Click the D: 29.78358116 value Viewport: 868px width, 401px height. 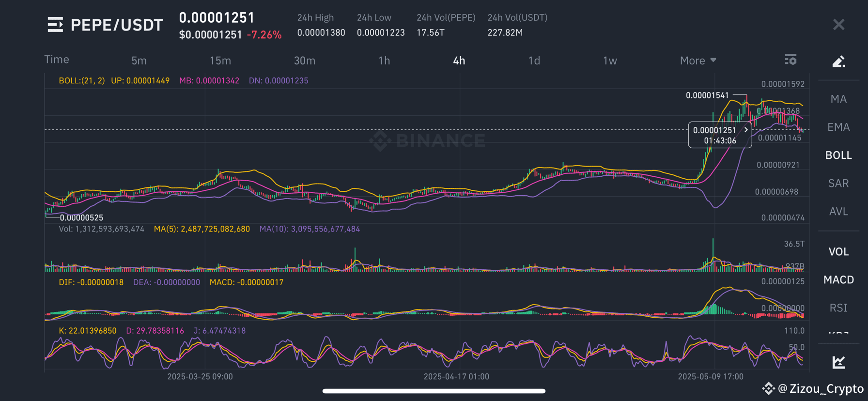tap(155, 331)
